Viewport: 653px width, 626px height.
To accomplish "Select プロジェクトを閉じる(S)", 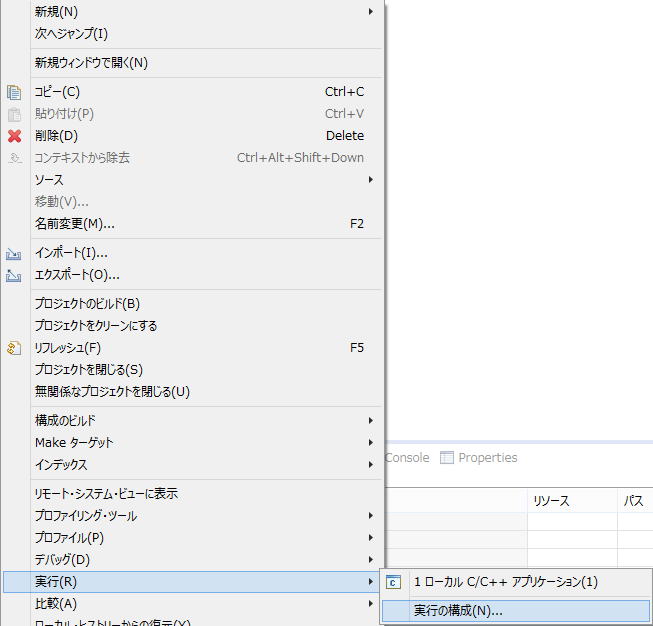I will 207,370.
